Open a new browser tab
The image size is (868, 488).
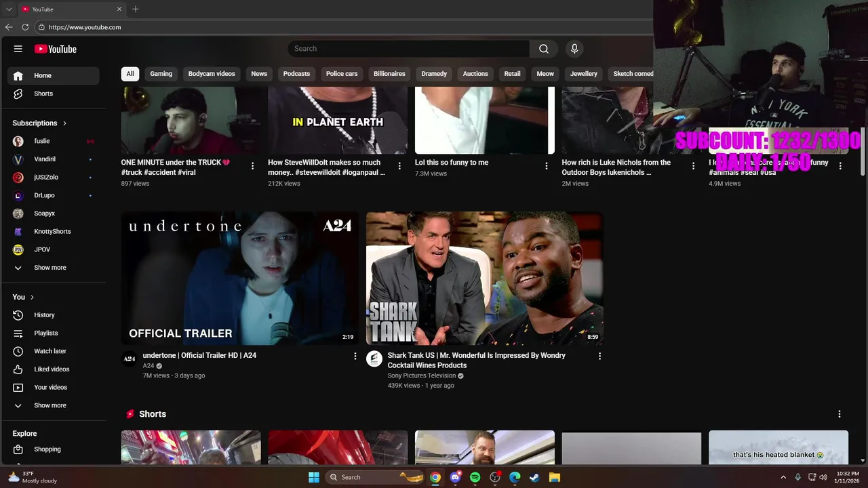coord(136,9)
